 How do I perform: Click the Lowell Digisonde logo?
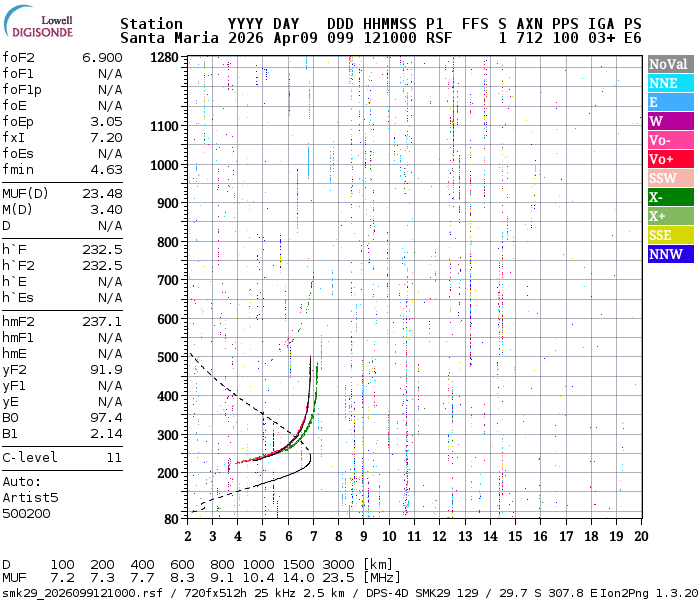click(38, 21)
